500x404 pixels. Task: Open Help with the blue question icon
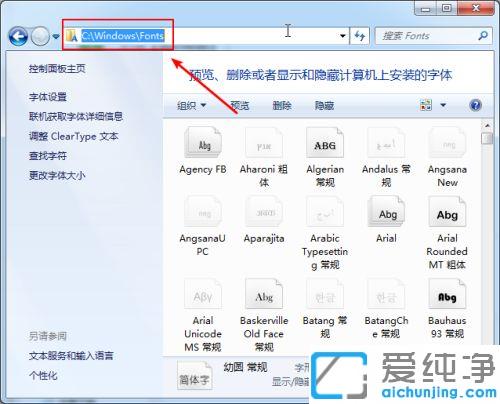[475, 105]
